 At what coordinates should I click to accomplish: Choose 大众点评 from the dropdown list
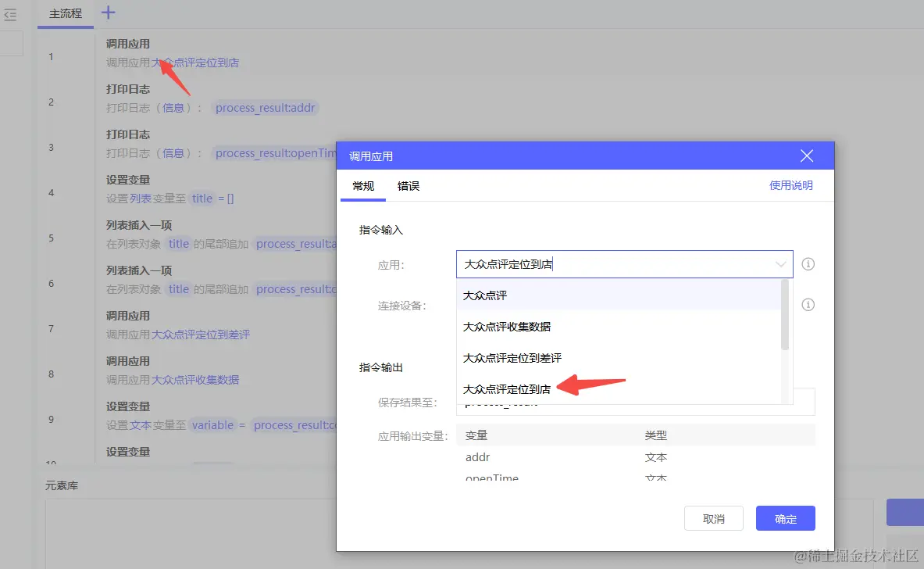click(619, 295)
